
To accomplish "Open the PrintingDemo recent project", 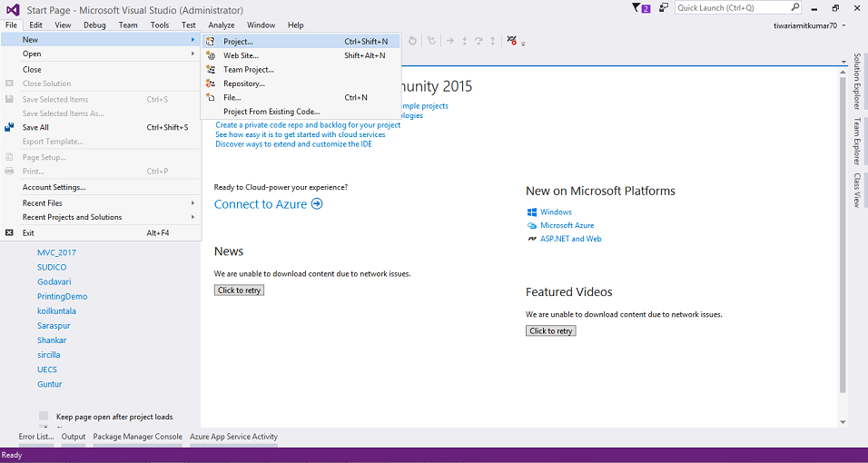I will pos(63,296).
